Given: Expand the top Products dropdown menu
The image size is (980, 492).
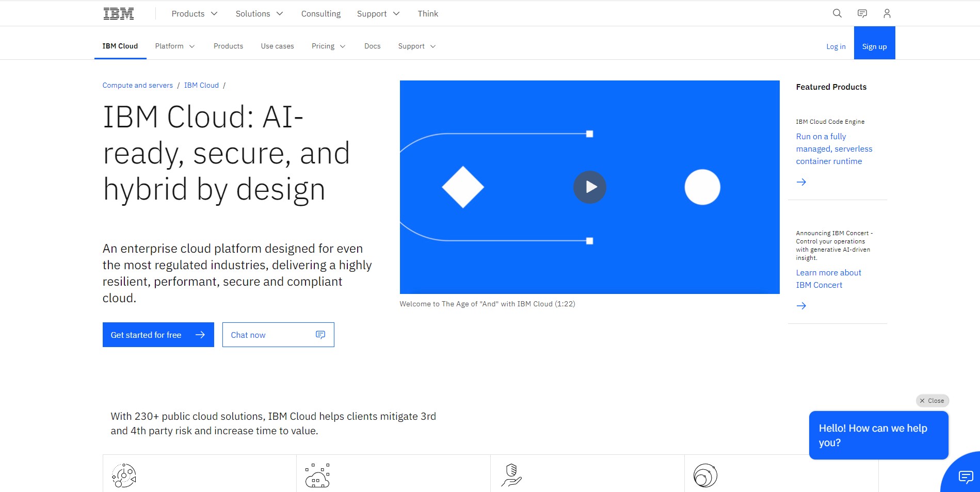Looking at the screenshot, I should point(195,14).
